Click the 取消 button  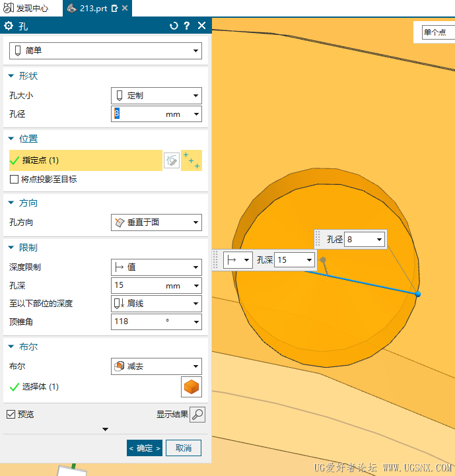pyautogui.click(x=184, y=448)
